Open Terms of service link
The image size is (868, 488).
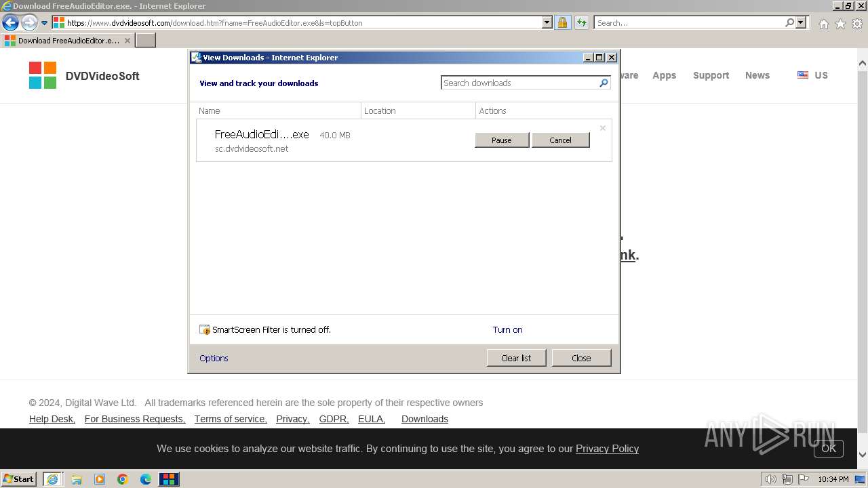click(231, 419)
